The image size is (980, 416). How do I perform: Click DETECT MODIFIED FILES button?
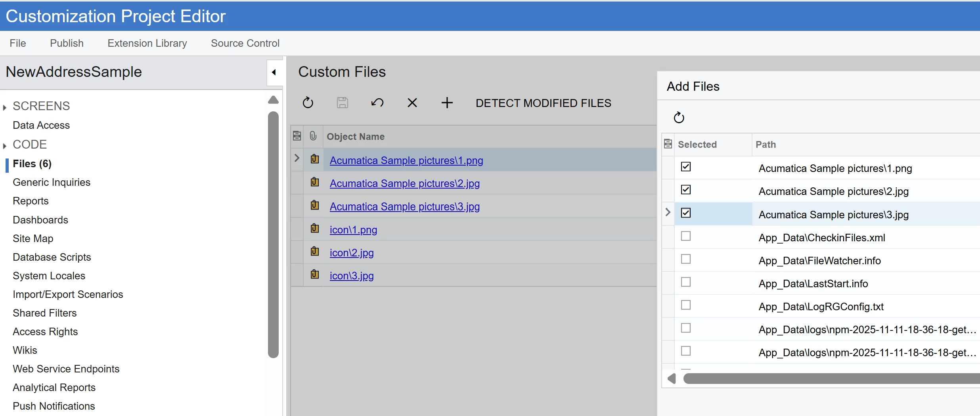coord(543,103)
